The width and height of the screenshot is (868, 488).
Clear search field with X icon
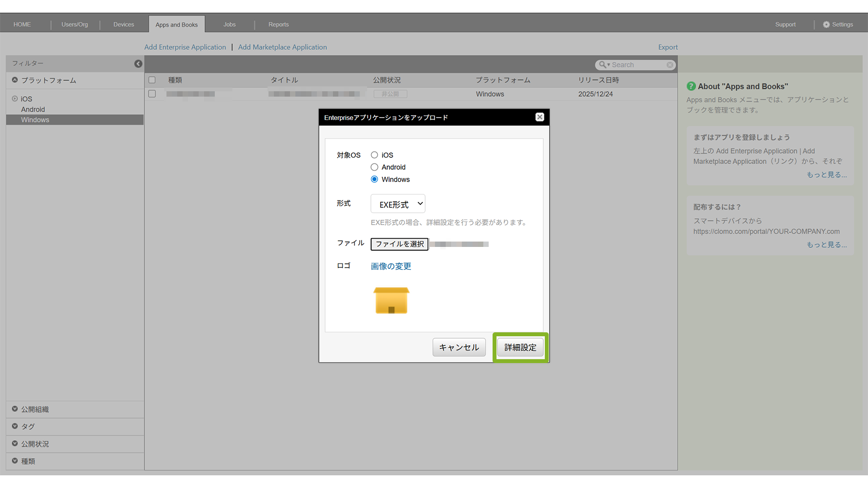coord(670,65)
